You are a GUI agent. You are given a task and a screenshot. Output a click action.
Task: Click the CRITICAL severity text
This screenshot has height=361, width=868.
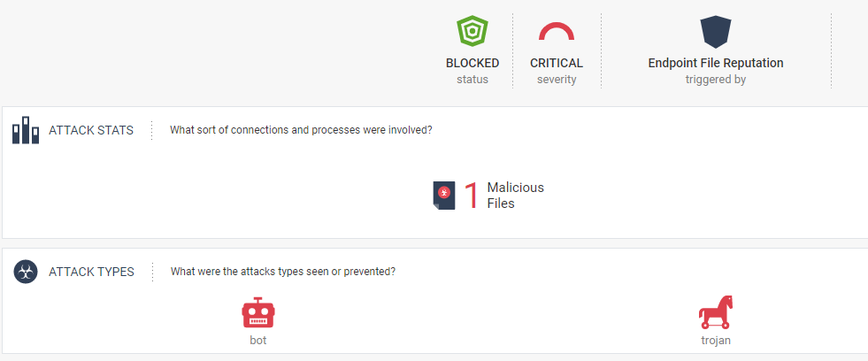pyautogui.click(x=557, y=63)
